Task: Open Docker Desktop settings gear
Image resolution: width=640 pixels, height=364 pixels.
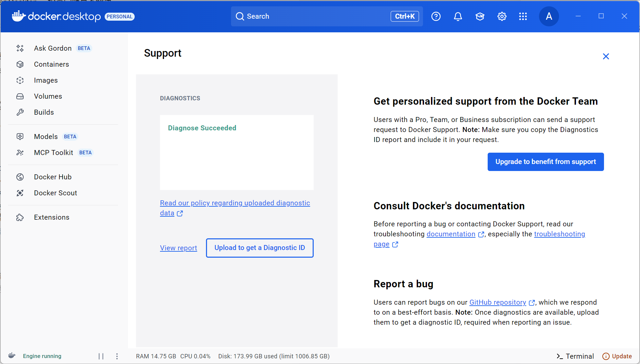Action: point(502,16)
